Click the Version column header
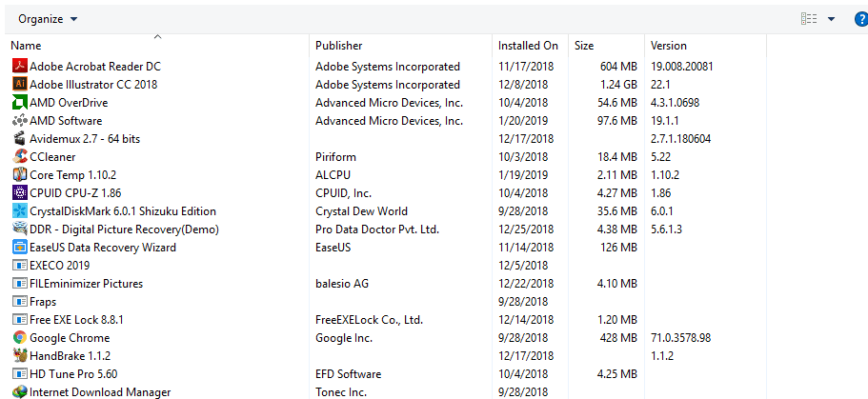868x399 pixels. pos(668,46)
